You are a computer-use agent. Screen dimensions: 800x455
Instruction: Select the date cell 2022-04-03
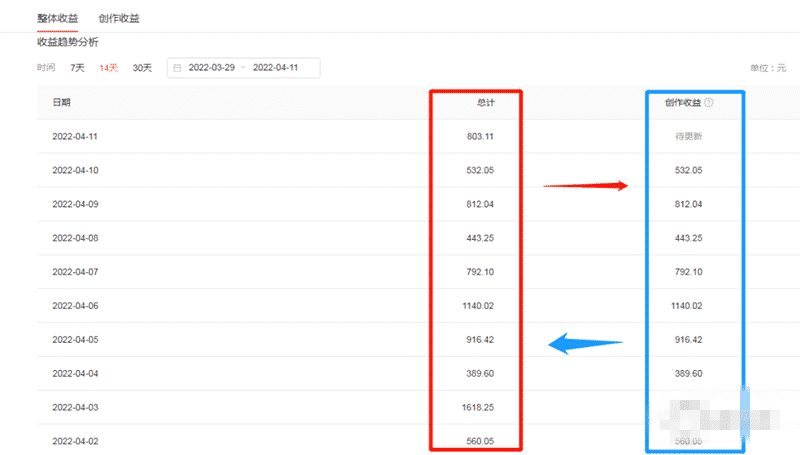pyautogui.click(x=75, y=408)
